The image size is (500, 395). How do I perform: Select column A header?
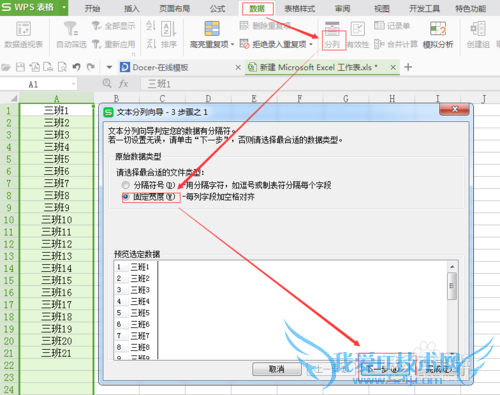point(56,98)
